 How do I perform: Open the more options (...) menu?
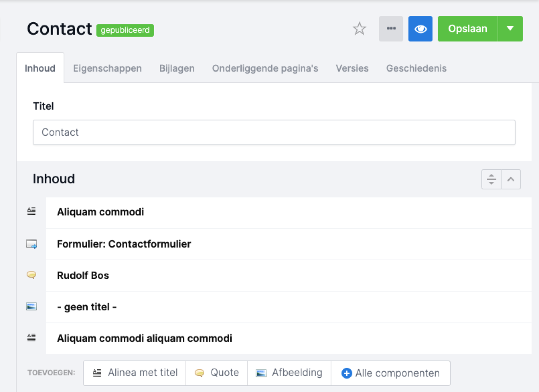point(391,29)
